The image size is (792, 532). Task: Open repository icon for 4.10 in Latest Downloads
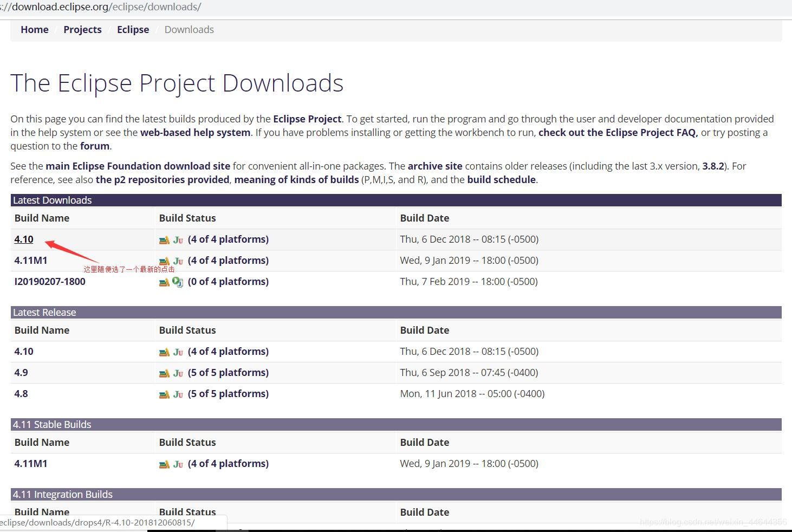tap(164, 240)
